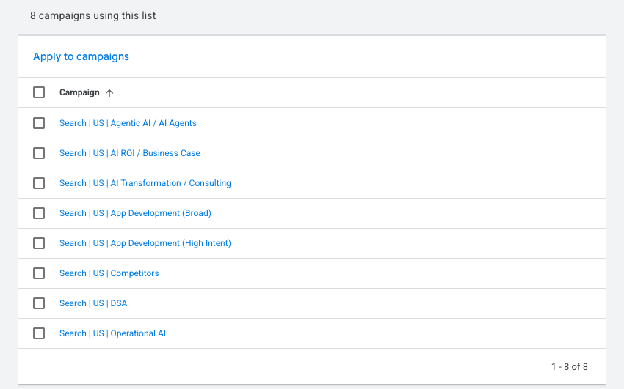The image size is (624, 389).
Task: Open the Search | US | DSA campaign
Action: point(93,303)
